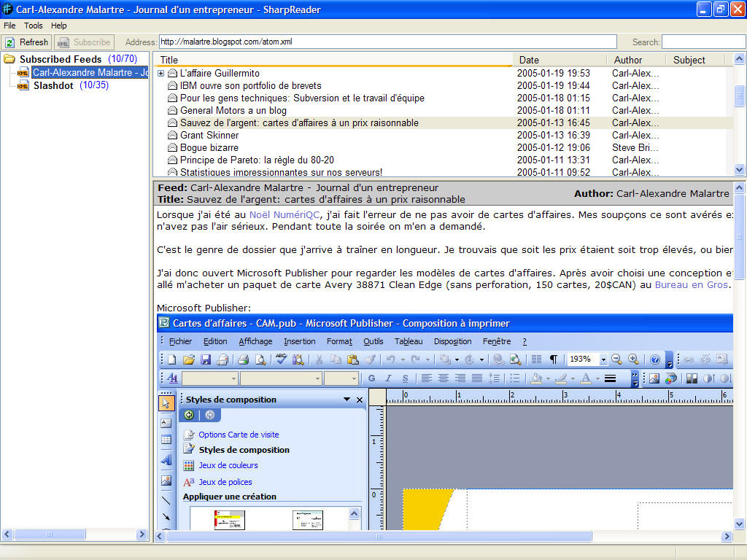The height and width of the screenshot is (560, 747).
Task: Open the File menu
Action: pyautogui.click(x=9, y=26)
